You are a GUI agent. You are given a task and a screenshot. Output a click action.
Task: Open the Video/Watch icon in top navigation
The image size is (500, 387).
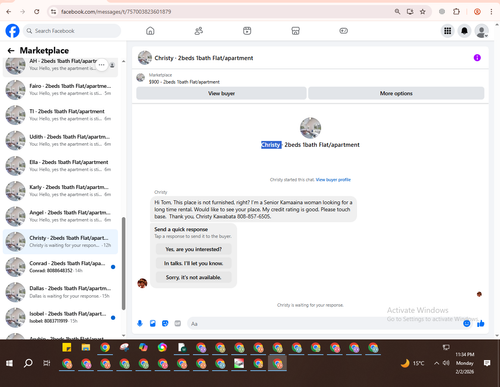tap(247, 31)
